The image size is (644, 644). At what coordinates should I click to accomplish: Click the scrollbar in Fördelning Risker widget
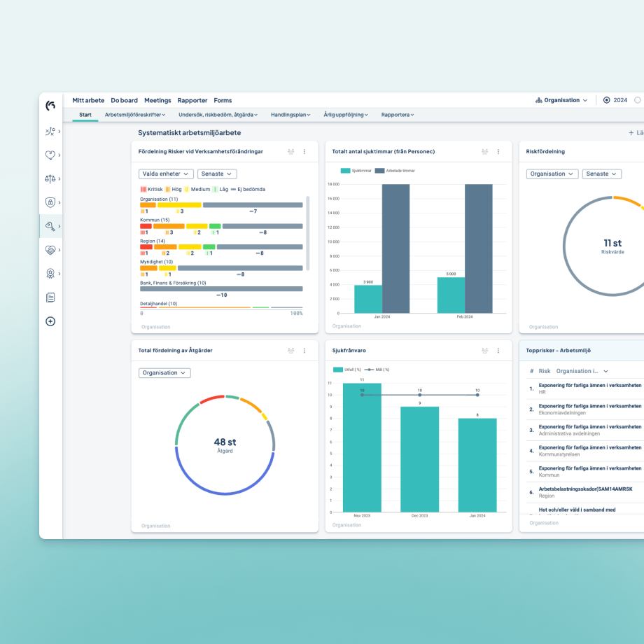coord(307,232)
